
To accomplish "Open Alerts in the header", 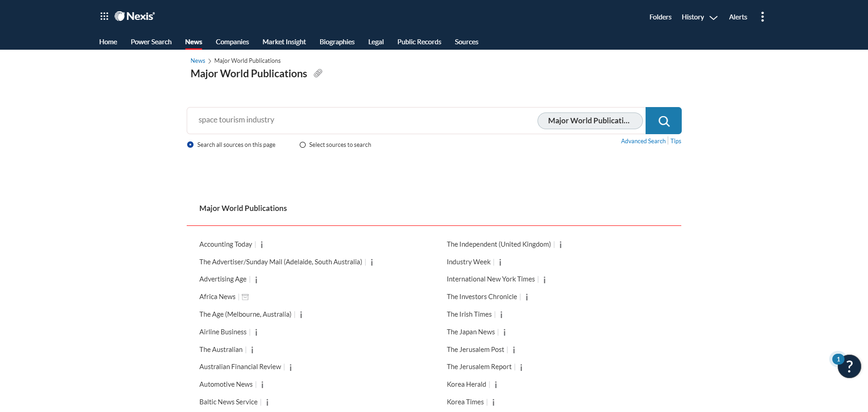I will [738, 17].
